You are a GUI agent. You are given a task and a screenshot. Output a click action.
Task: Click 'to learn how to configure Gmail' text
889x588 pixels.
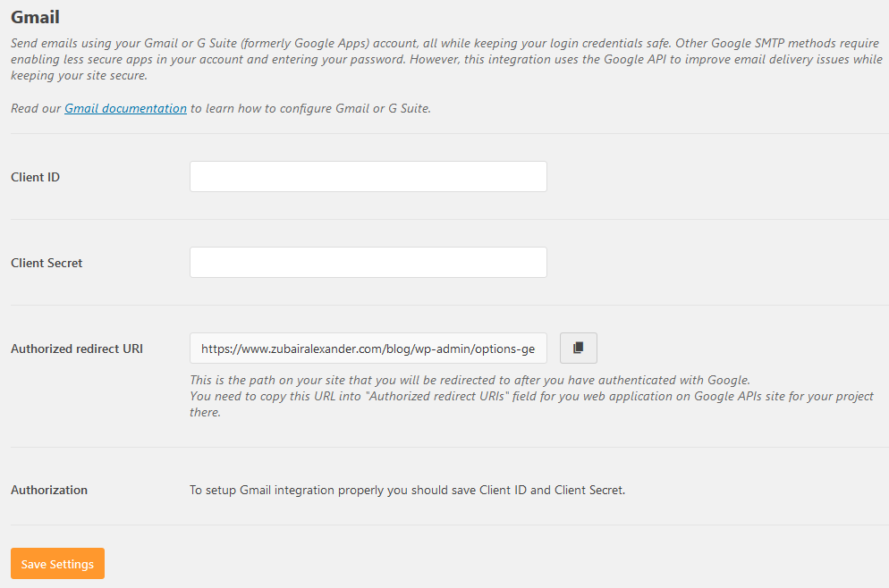[310, 108]
